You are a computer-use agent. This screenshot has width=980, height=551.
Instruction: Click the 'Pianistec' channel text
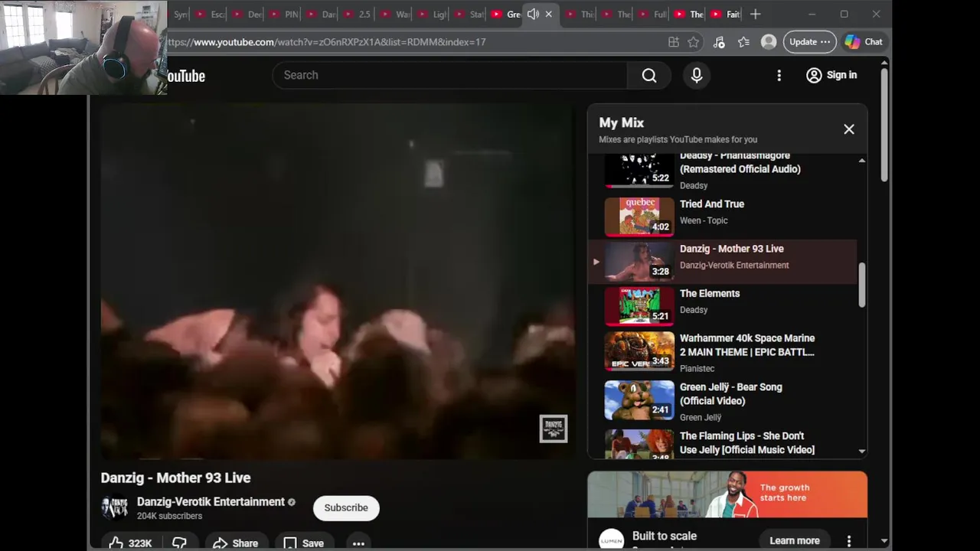pyautogui.click(x=697, y=368)
